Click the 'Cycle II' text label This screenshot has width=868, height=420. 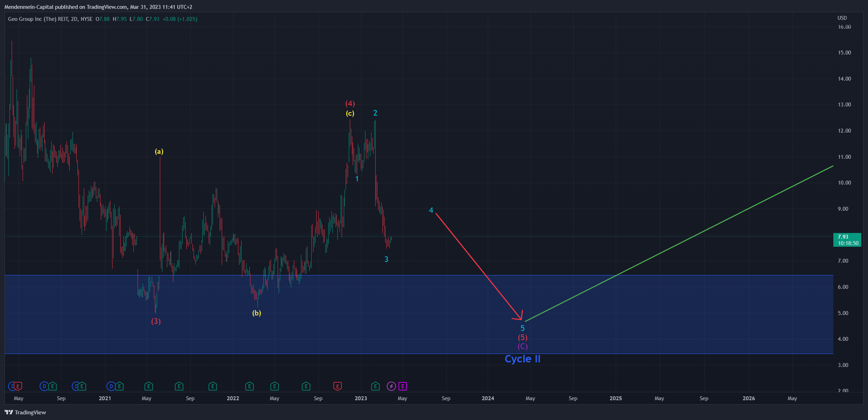522,359
